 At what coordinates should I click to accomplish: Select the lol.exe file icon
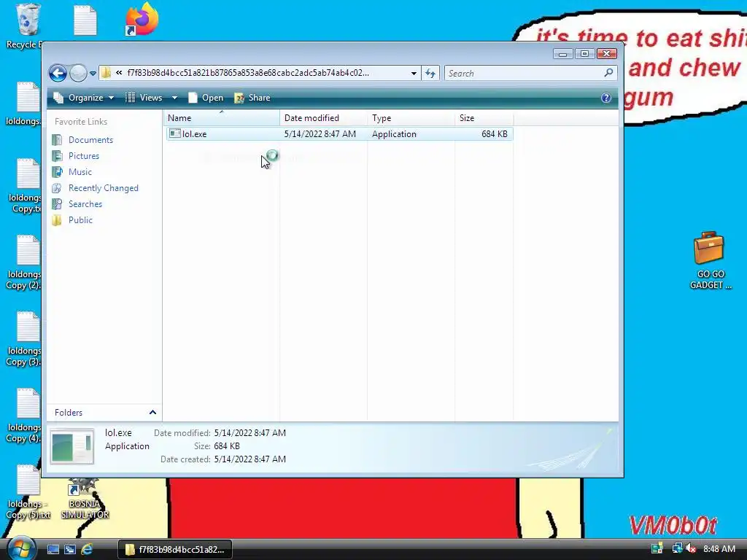click(175, 134)
